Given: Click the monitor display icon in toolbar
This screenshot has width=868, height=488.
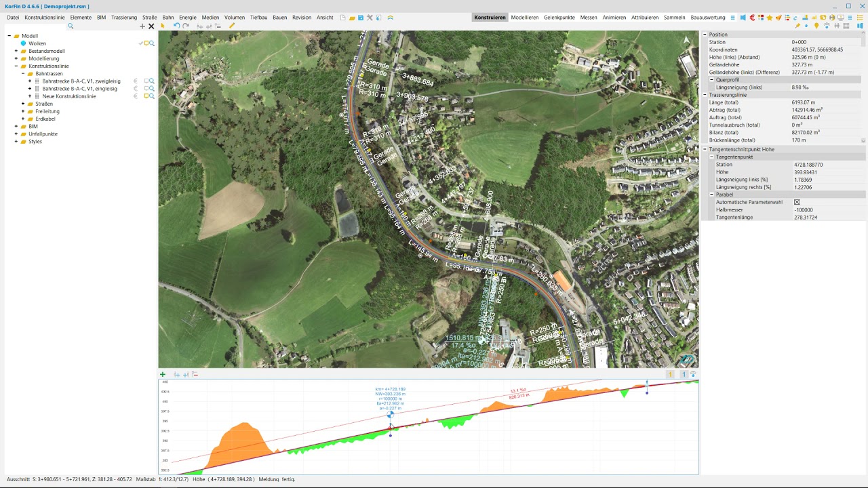Looking at the screenshot, I should click(x=841, y=18).
